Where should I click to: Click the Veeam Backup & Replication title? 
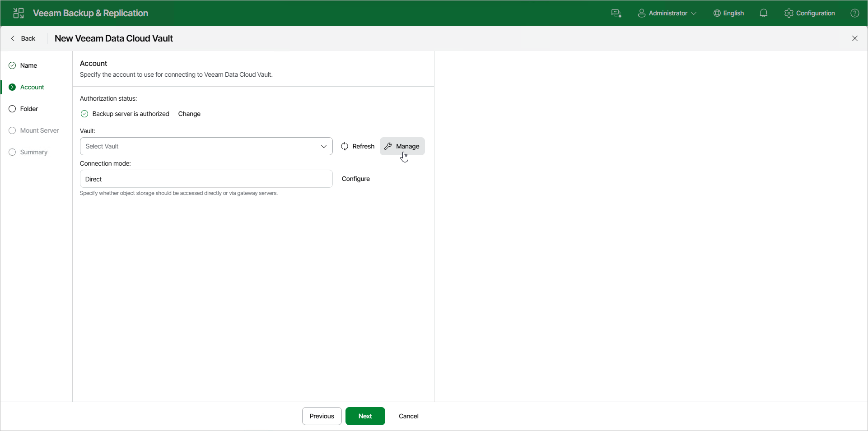[x=91, y=13]
